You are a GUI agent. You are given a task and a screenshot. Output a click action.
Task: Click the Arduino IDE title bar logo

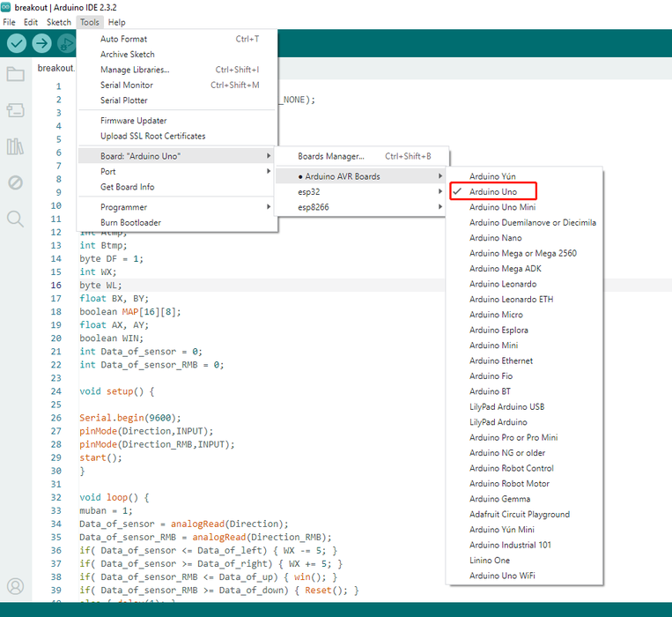(5, 7)
